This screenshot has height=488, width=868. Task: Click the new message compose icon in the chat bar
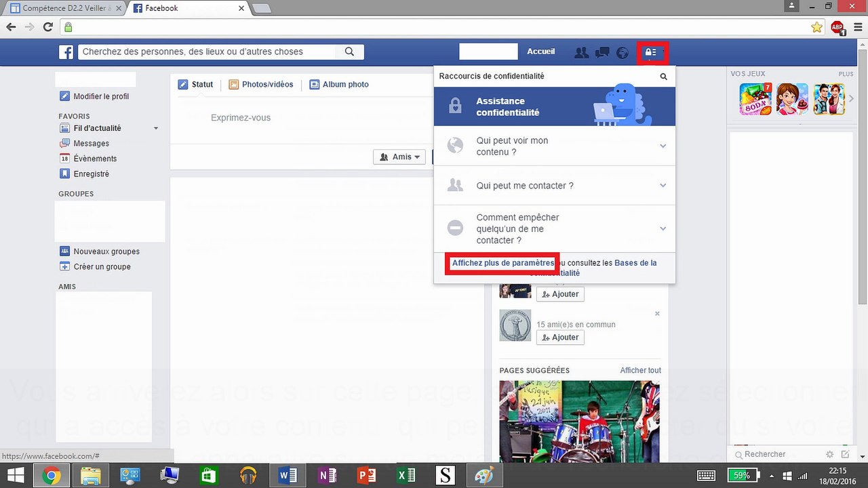pos(845,454)
